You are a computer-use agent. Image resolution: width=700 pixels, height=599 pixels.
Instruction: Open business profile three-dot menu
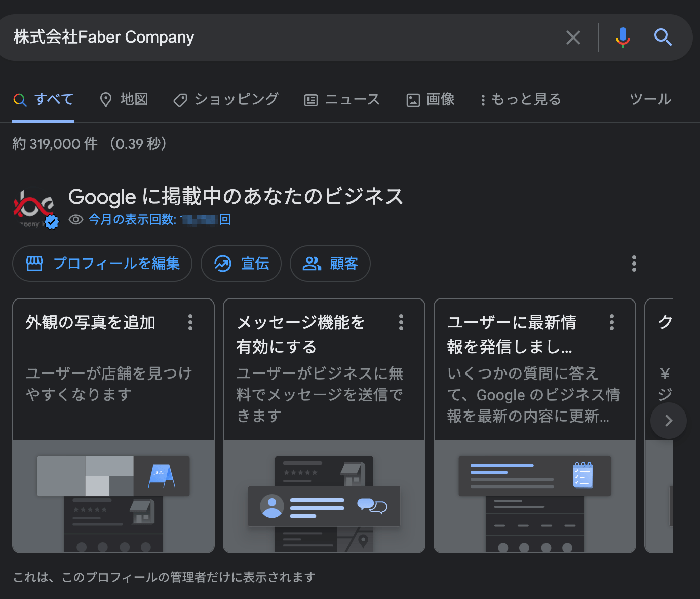(634, 264)
